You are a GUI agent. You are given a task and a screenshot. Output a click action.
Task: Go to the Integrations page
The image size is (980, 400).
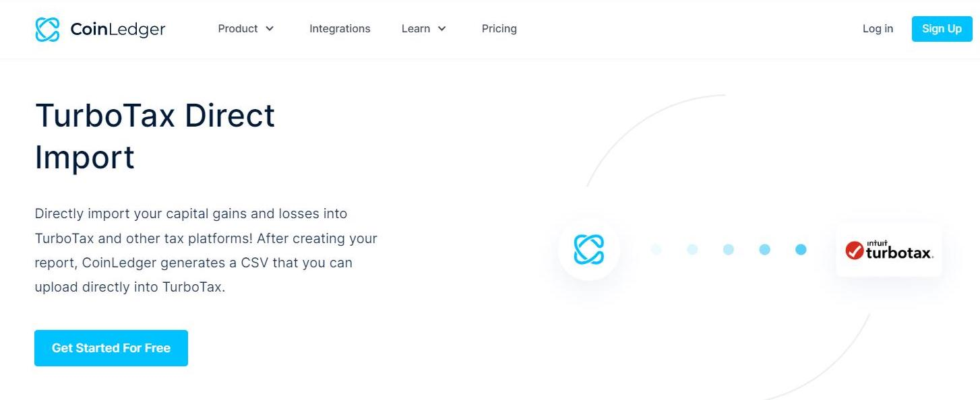tap(340, 28)
